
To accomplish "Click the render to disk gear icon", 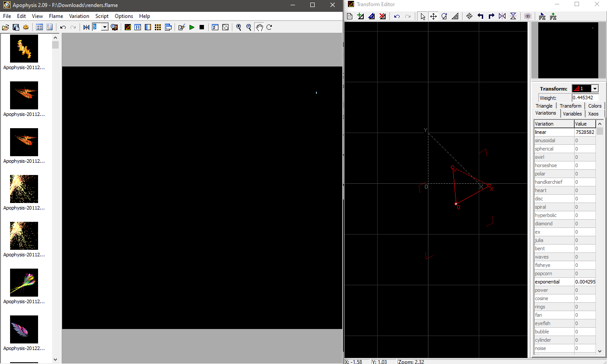I will coord(26,27).
